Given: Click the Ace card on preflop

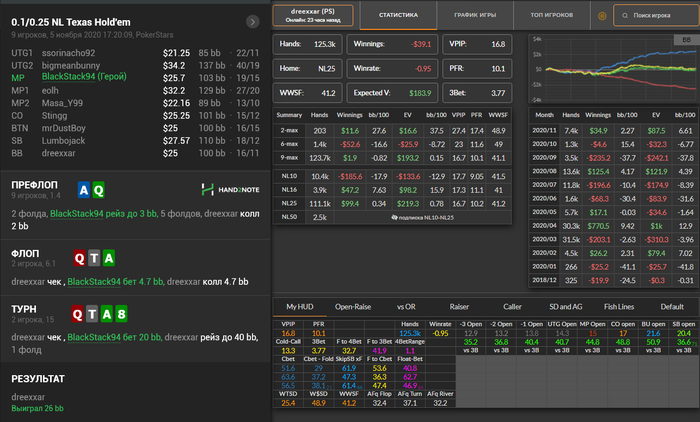Looking at the screenshot, I should [x=83, y=189].
